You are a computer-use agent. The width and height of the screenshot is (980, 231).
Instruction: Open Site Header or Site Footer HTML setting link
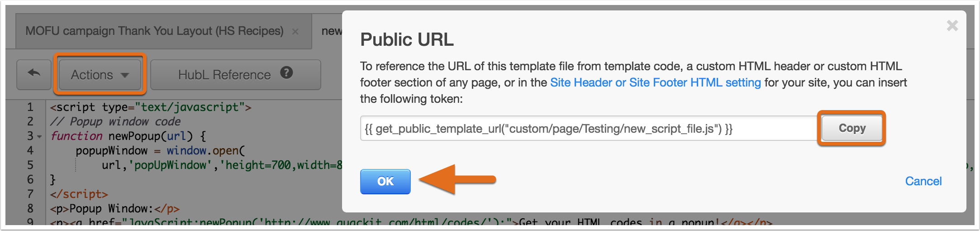tap(655, 82)
